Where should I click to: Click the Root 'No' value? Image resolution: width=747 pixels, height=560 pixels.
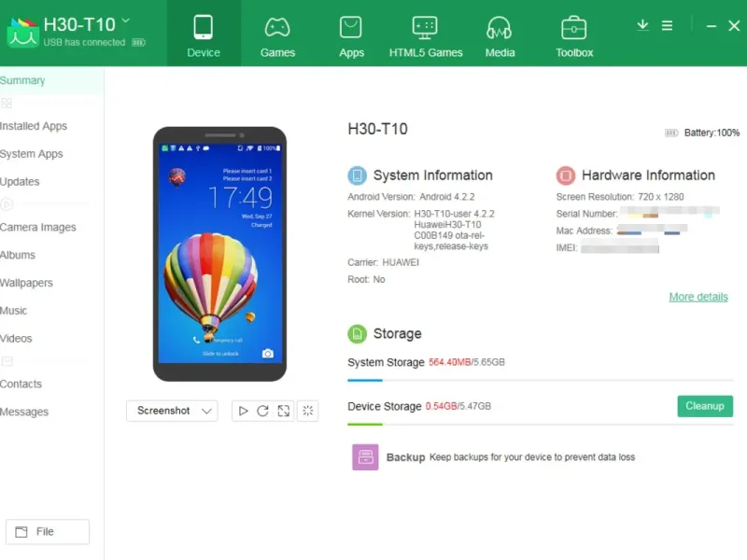379,279
